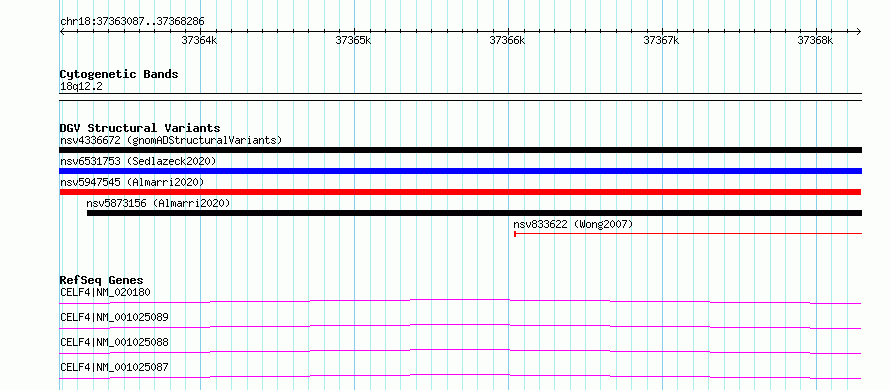The image size is (890, 390).
Task: Open the CELF4|NM_020180 transcript label
Action: coord(105,293)
